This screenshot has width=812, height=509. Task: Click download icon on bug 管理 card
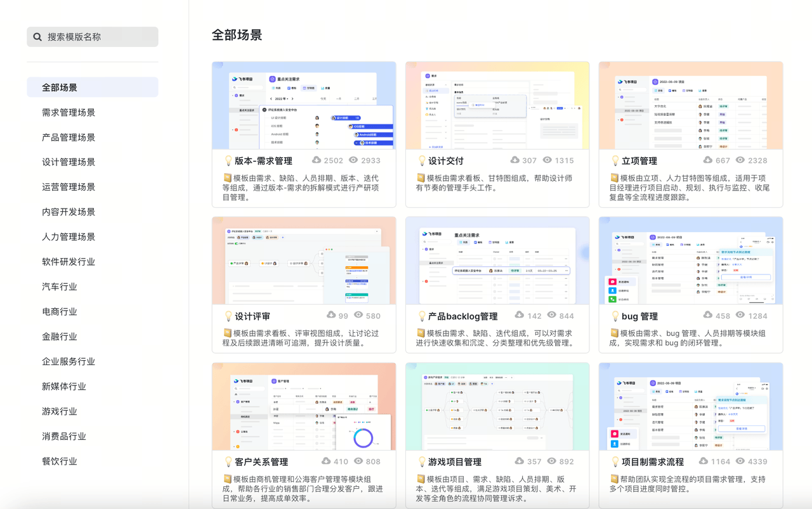tap(708, 315)
